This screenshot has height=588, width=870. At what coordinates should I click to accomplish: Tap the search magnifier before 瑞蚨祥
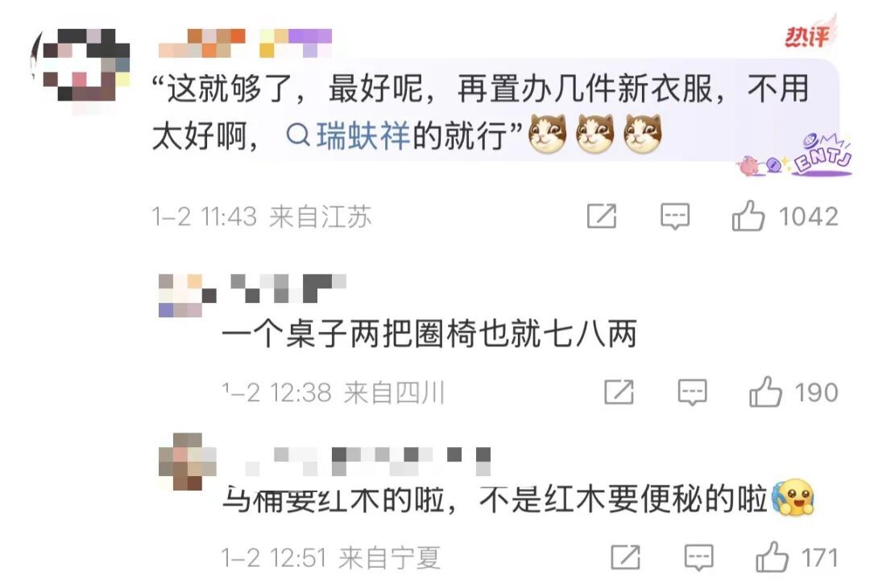(x=298, y=135)
